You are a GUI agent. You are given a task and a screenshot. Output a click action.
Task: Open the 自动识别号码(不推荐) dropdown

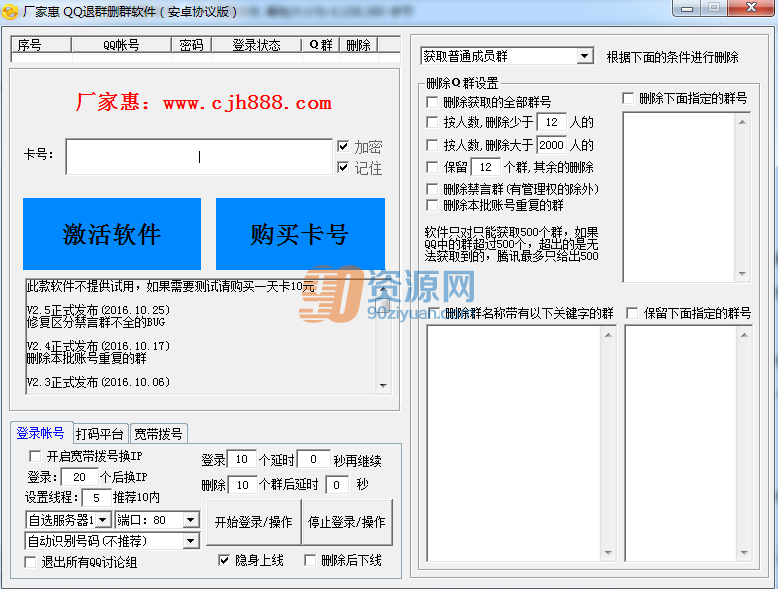[191, 541]
